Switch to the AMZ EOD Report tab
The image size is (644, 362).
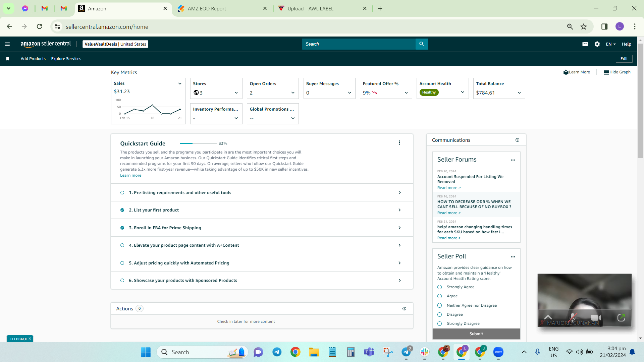click(223, 9)
